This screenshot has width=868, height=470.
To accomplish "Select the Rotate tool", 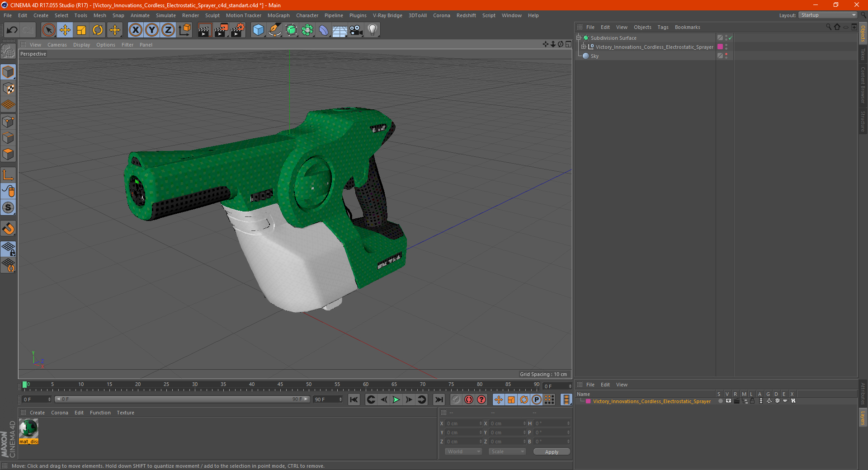I will tap(98, 30).
